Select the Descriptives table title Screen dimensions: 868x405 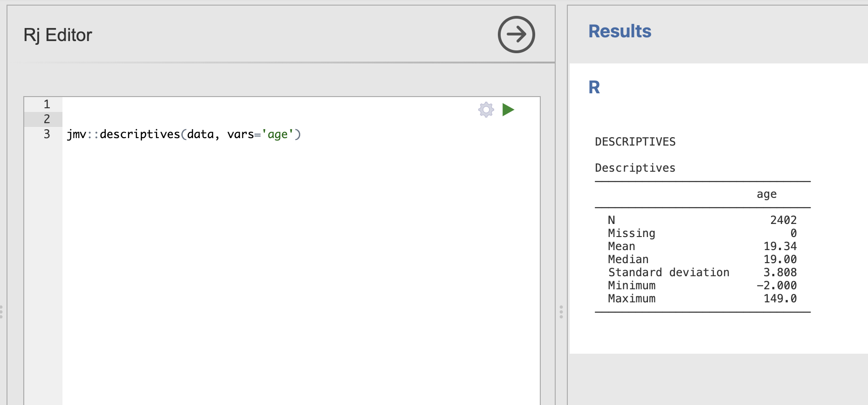point(635,168)
